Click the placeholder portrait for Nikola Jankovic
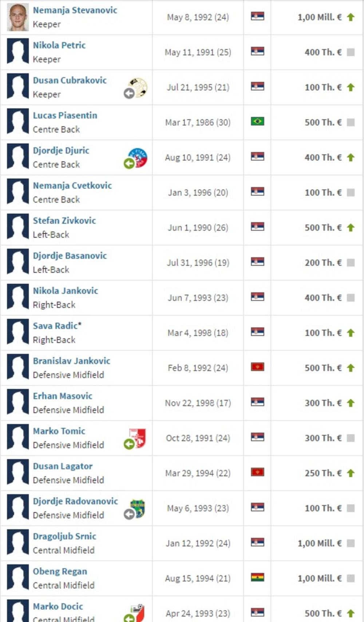 (x=18, y=298)
